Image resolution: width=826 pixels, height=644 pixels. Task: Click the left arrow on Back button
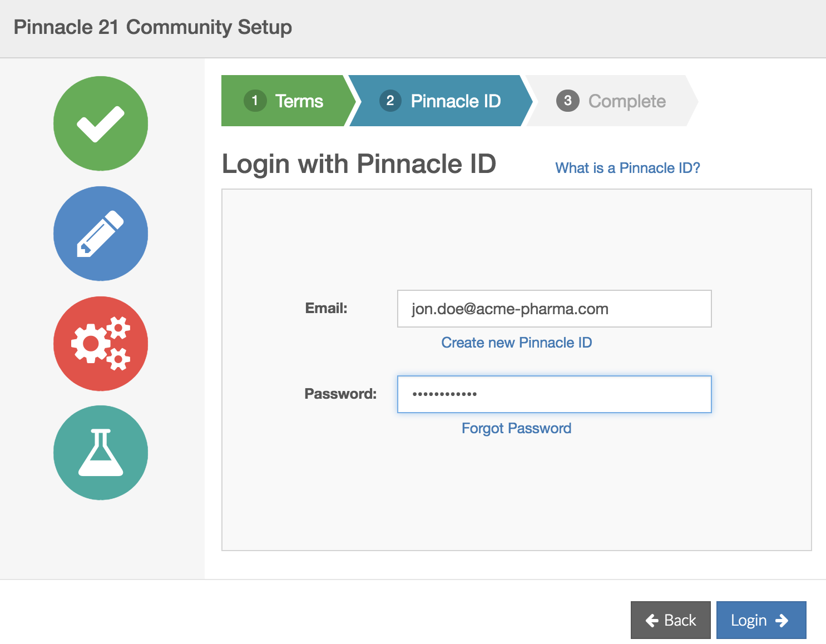click(652, 620)
